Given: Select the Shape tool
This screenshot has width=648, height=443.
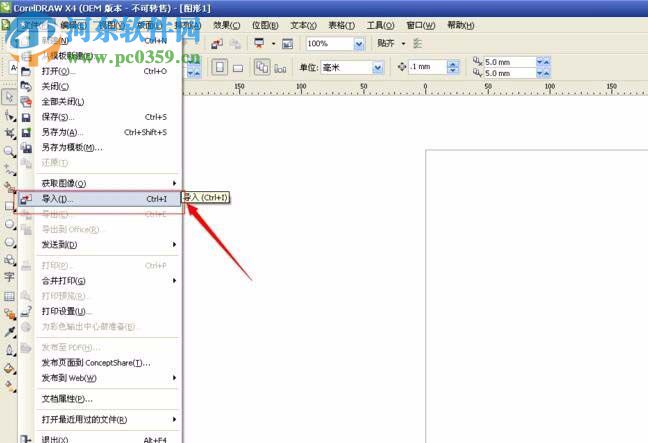Looking at the screenshot, I should click(x=9, y=116).
